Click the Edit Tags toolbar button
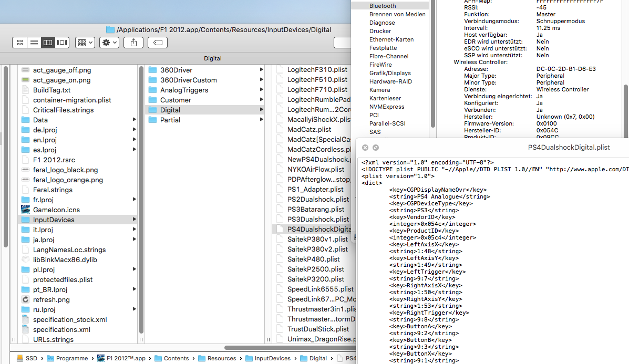 tap(158, 43)
